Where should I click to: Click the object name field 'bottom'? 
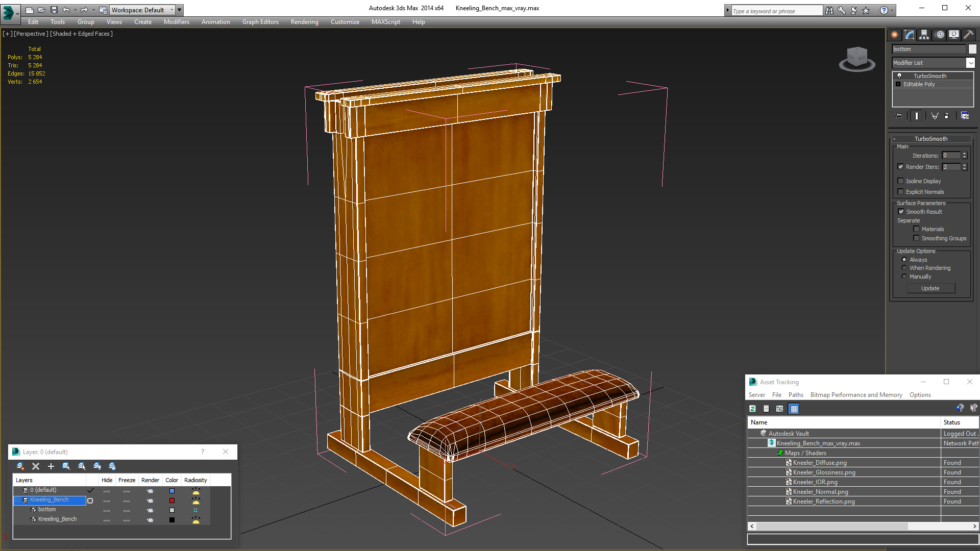(x=929, y=49)
